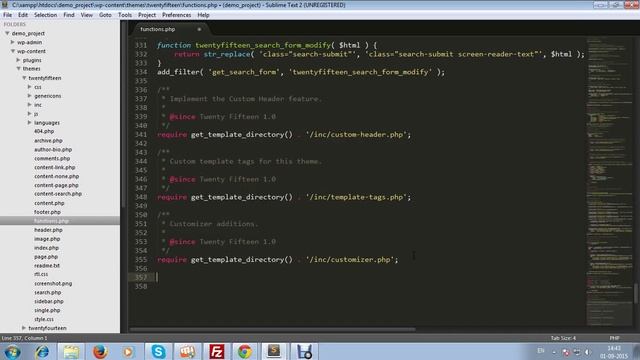The image size is (640, 360).
Task: Open Windows Explorer from the taskbar
Action: (71, 352)
